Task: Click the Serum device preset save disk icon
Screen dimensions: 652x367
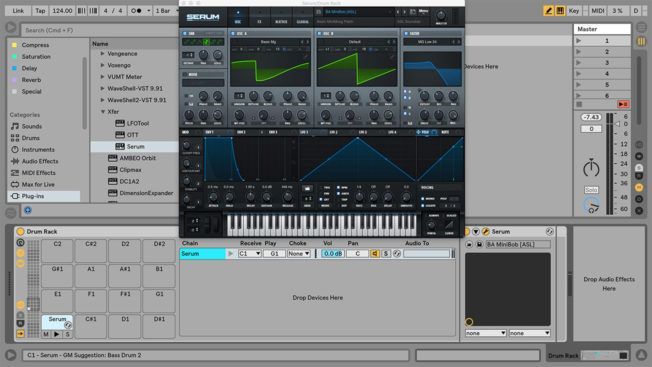Action: [479, 244]
